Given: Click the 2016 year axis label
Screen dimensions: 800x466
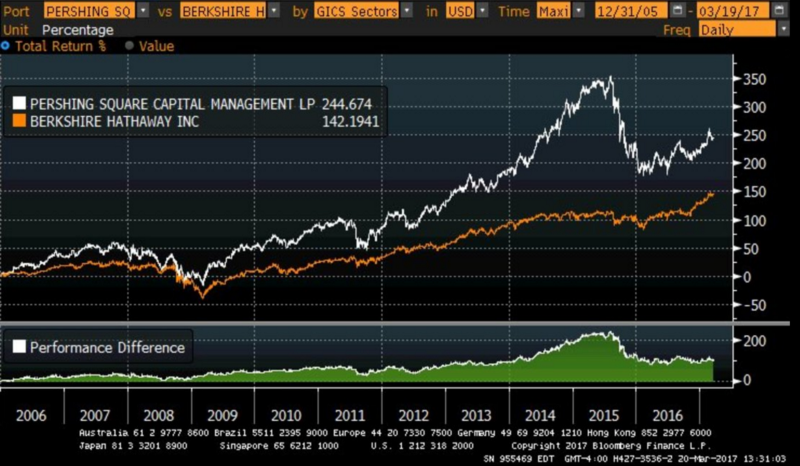Looking at the screenshot, I should coord(667,415).
